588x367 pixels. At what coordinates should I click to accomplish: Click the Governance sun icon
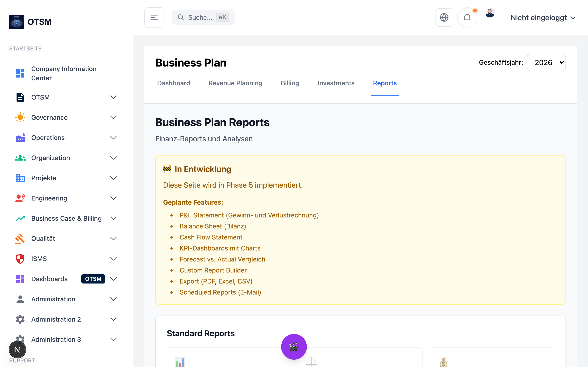tap(20, 117)
